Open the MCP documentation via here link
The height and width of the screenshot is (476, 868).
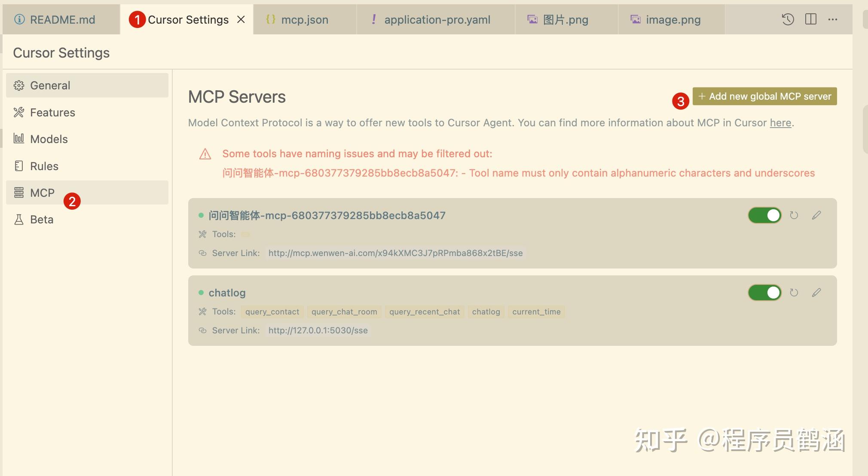[780, 123]
